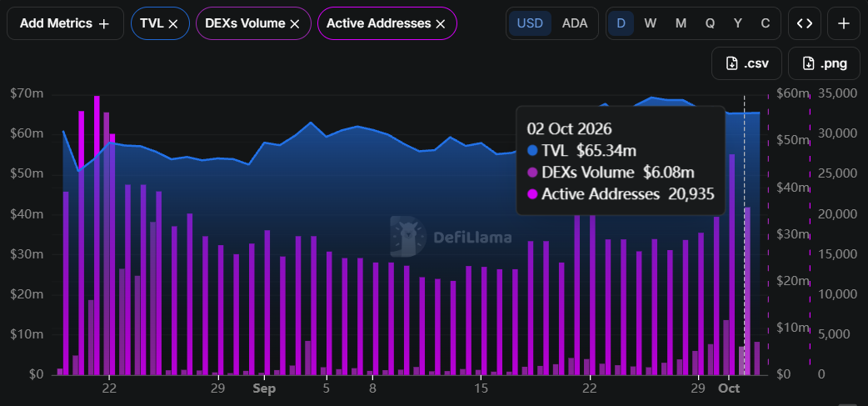Select daily D interval

pos(621,23)
